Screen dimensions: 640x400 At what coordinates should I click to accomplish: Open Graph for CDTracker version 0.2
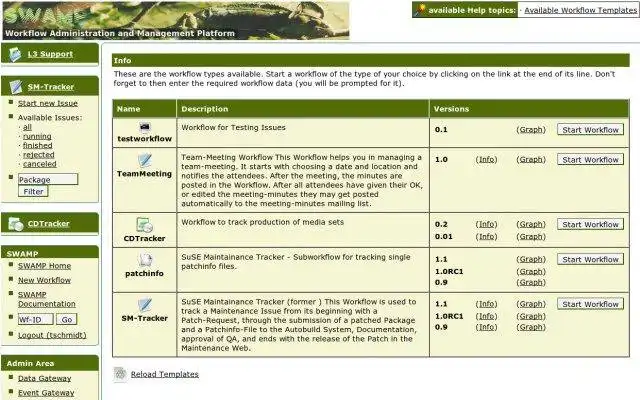(x=531, y=224)
